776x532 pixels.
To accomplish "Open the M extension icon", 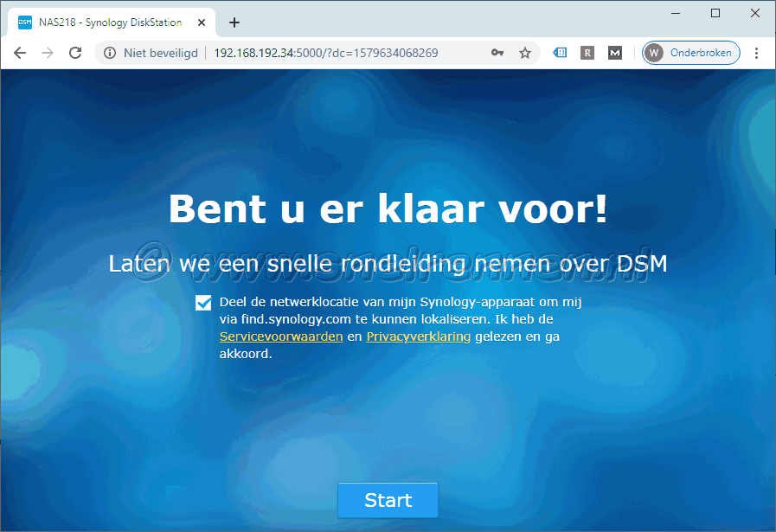I will click(x=615, y=53).
